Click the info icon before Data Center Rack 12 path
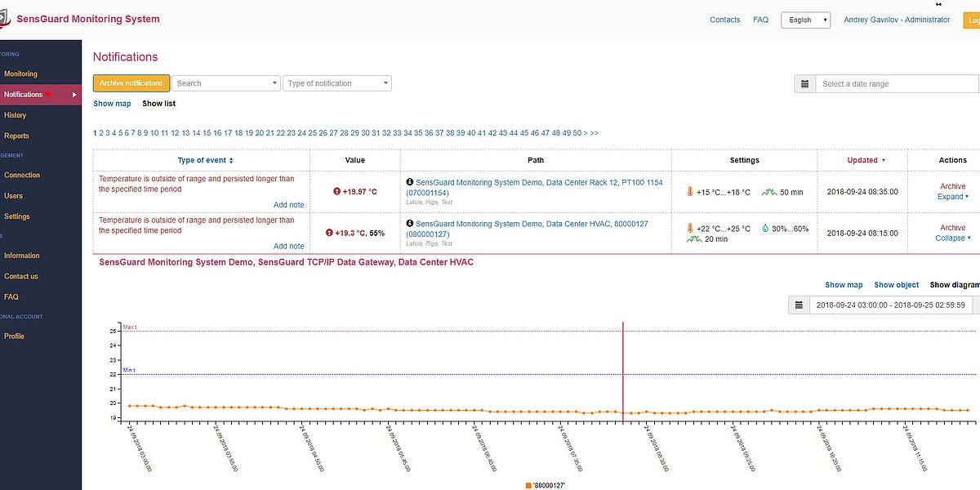 pos(409,182)
